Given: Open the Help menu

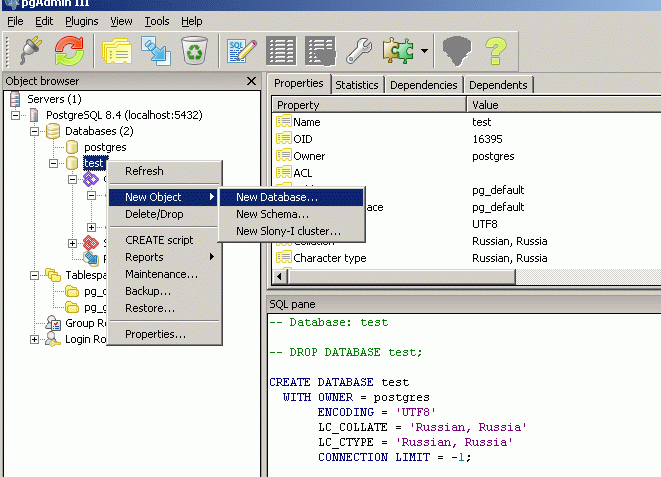Looking at the screenshot, I should pyautogui.click(x=191, y=21).
